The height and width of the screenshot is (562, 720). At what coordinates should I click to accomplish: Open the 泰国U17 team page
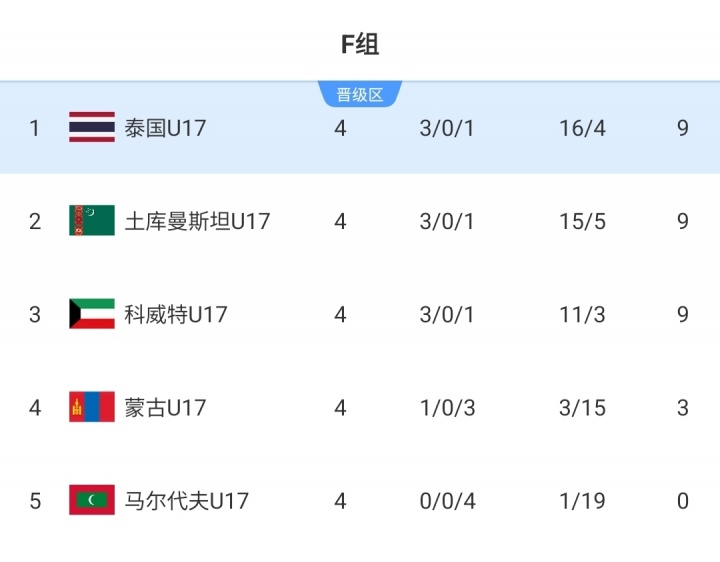pyautogui.click(x=165, y=128)
